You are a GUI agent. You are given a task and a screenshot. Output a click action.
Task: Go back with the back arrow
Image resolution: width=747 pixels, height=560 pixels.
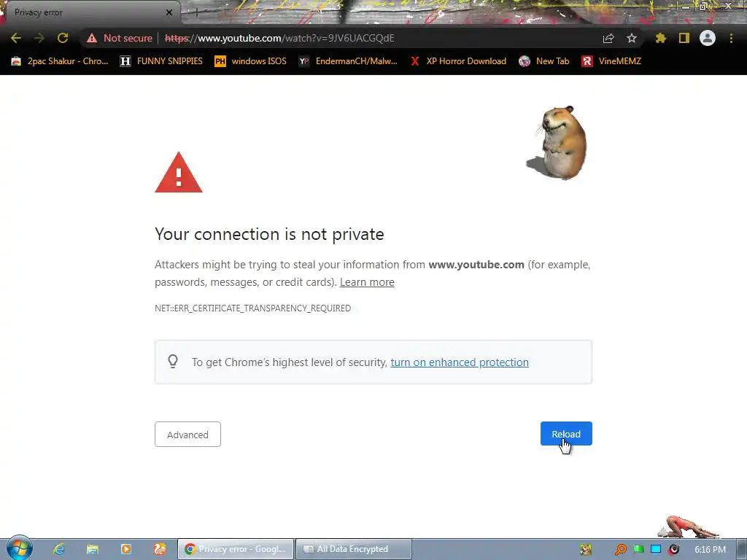[16, 38]
